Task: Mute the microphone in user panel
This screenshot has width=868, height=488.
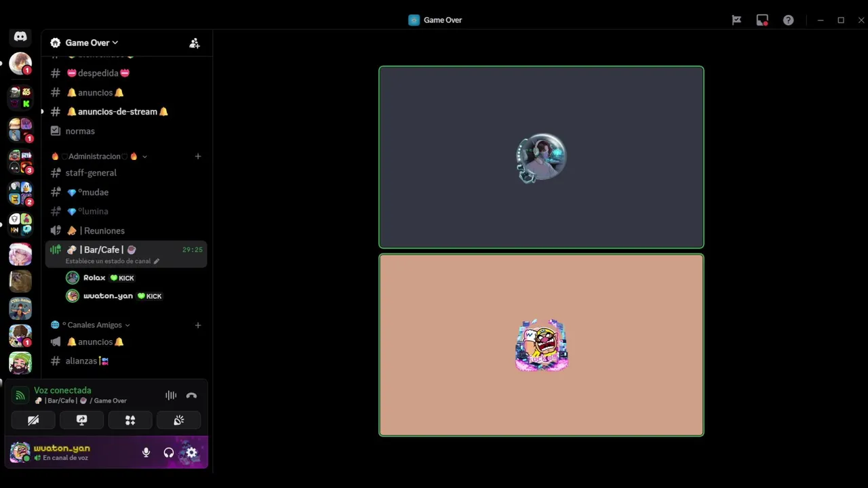Action: pyautogui.click(x=146, y=453)
